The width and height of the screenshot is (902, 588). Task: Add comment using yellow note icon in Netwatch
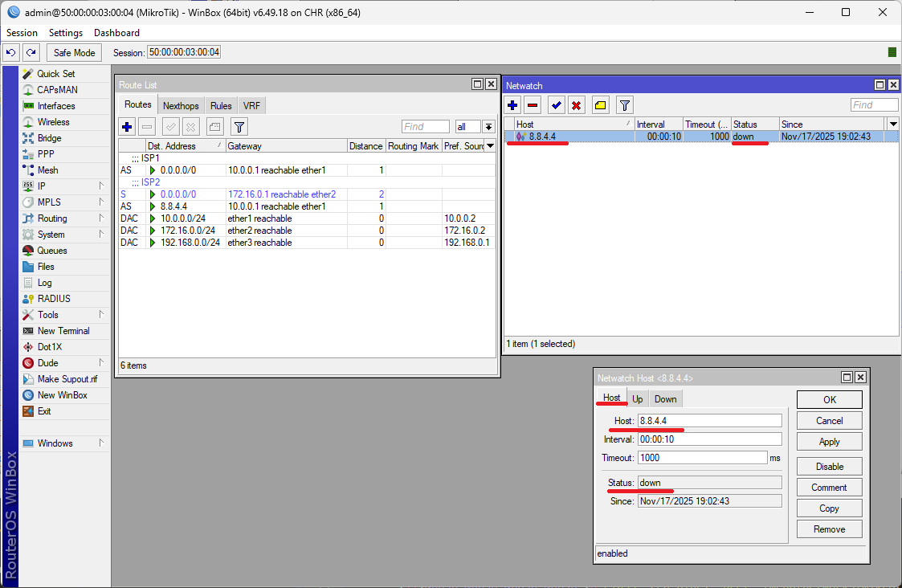[x=600, y=105]
